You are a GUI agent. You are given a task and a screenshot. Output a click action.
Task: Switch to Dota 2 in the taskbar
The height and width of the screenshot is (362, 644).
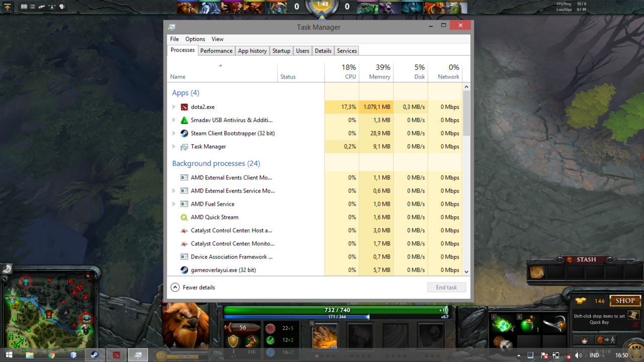116,355
